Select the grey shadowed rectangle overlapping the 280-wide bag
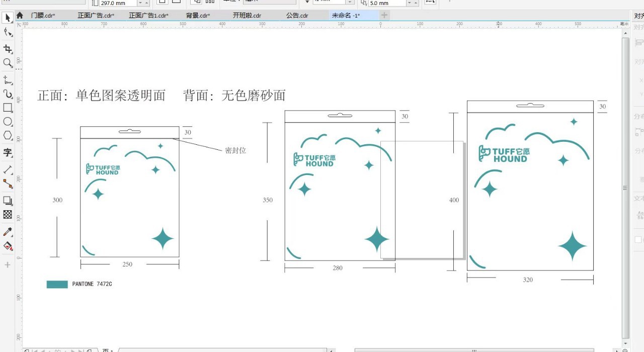 pyautogui.click(x=423, y=200)
